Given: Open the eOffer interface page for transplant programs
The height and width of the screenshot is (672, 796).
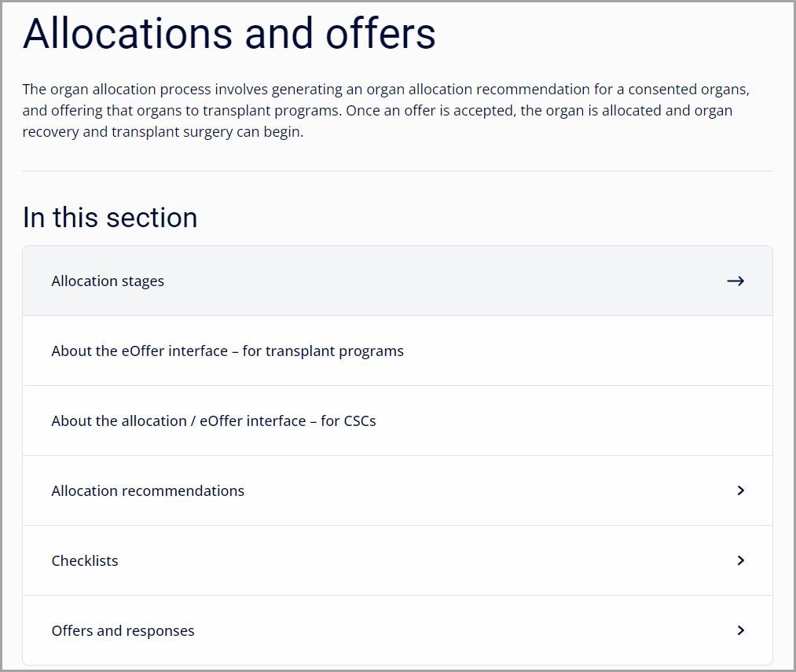Looking at the screenshot, I should tap(227, 351).
